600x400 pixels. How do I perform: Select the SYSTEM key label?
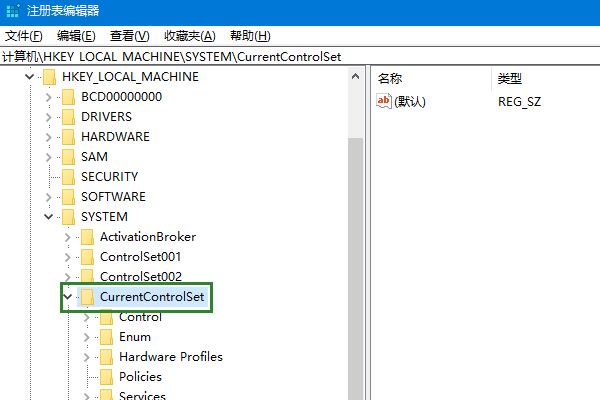(x=104, y=217)
